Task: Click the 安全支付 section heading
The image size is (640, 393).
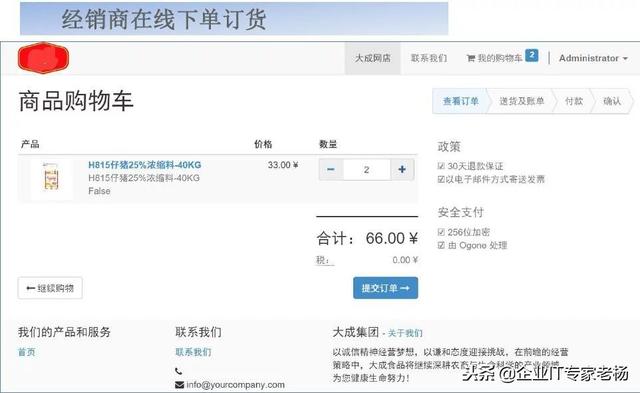Action: pos(460,212)
